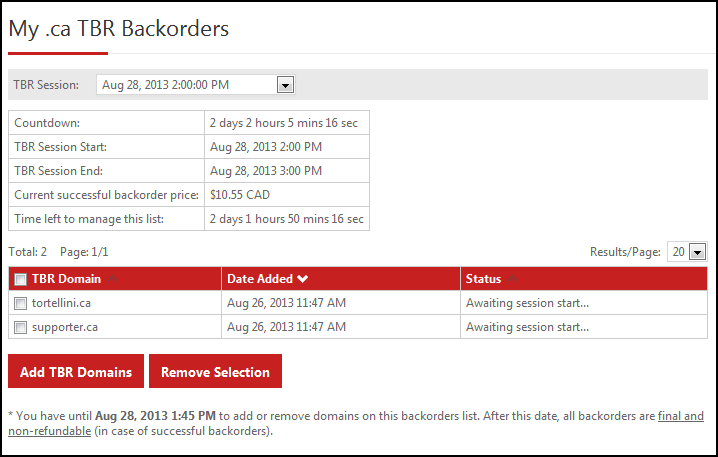The image size is (718, 457).
Task: Click the Remove Selection button
Action: point(215,371)
